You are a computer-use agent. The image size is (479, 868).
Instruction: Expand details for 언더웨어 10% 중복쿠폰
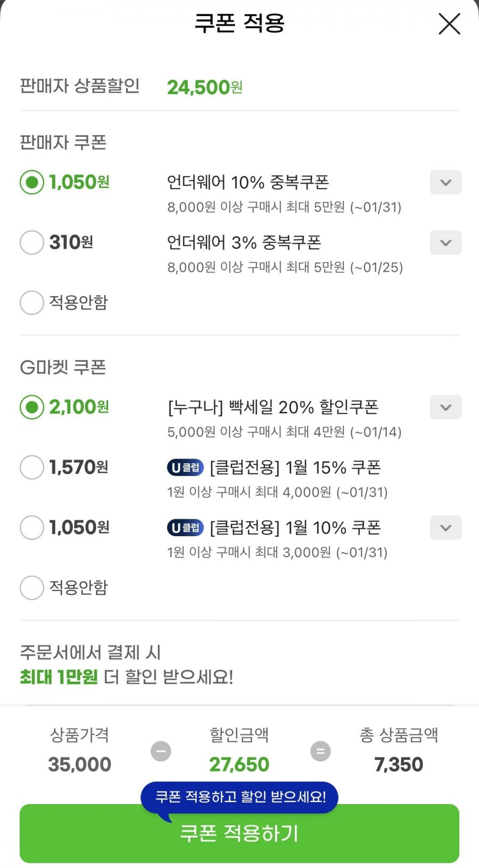coord(445,183)
